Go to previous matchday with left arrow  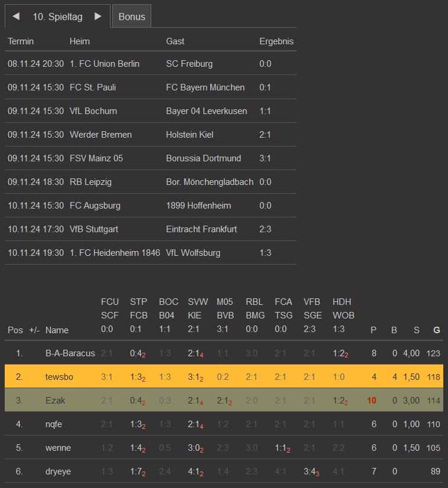tap(16, 17)
